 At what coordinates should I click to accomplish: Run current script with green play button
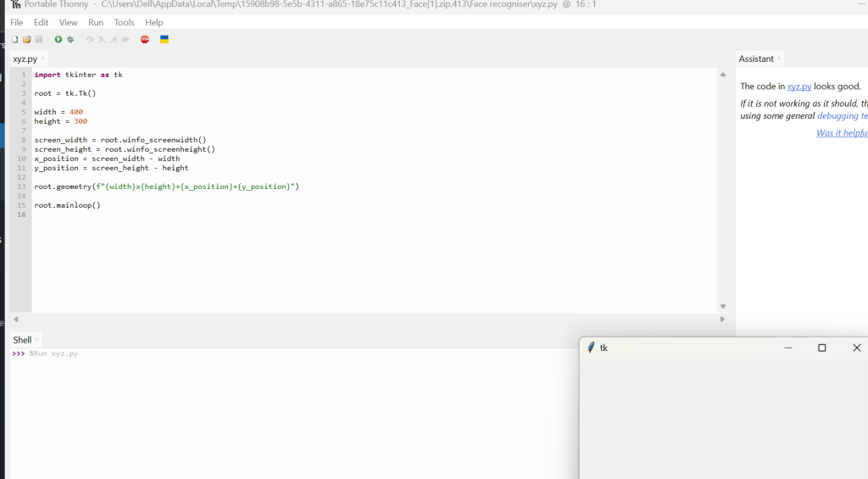coord(58,40)
